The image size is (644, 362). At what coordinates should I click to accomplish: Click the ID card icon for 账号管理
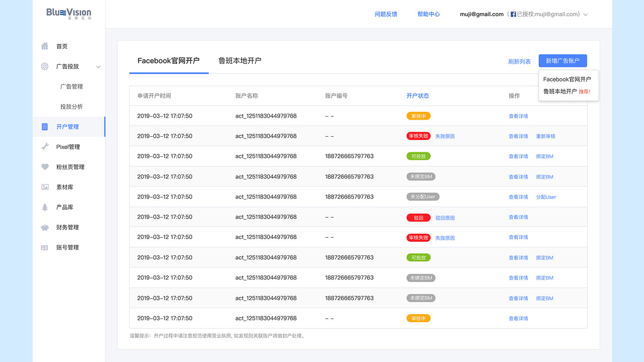pyautogui.click(x=45, y=247)
